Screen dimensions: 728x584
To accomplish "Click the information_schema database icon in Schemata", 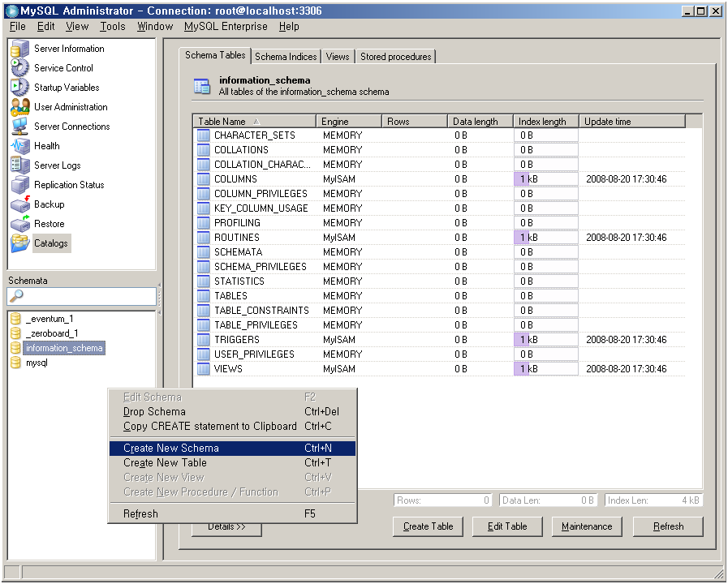I will tap(15, 348).
